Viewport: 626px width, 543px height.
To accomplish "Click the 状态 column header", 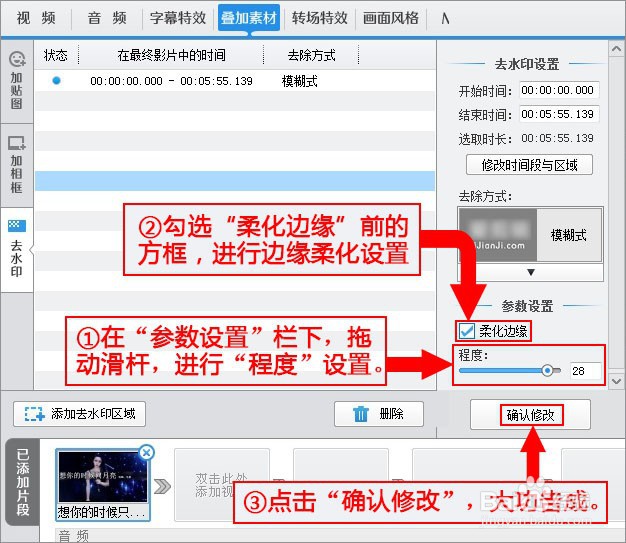I will click(x=56, y=55).
